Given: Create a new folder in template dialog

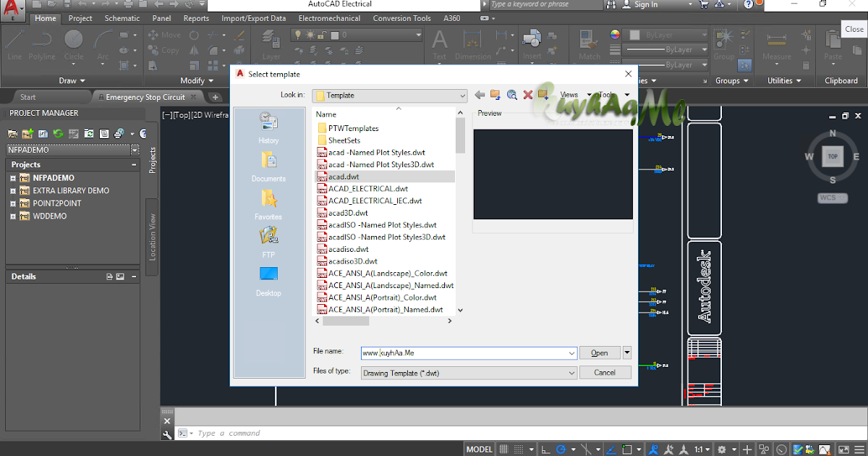Looking at the screenshot, I should click(543, 95).
